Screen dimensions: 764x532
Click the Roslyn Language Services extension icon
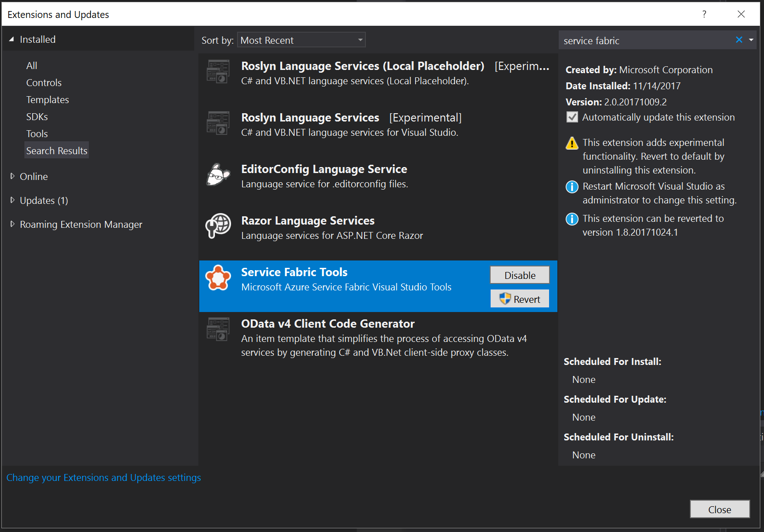[x=217, y=123]
